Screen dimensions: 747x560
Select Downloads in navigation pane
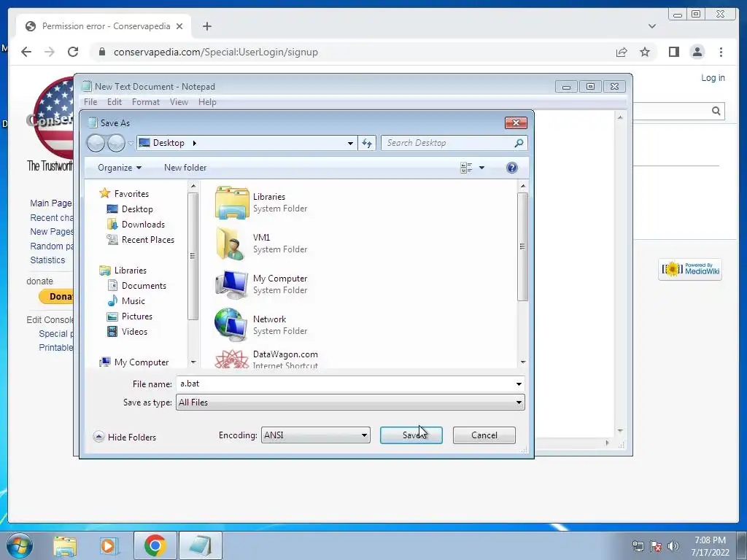136,225
